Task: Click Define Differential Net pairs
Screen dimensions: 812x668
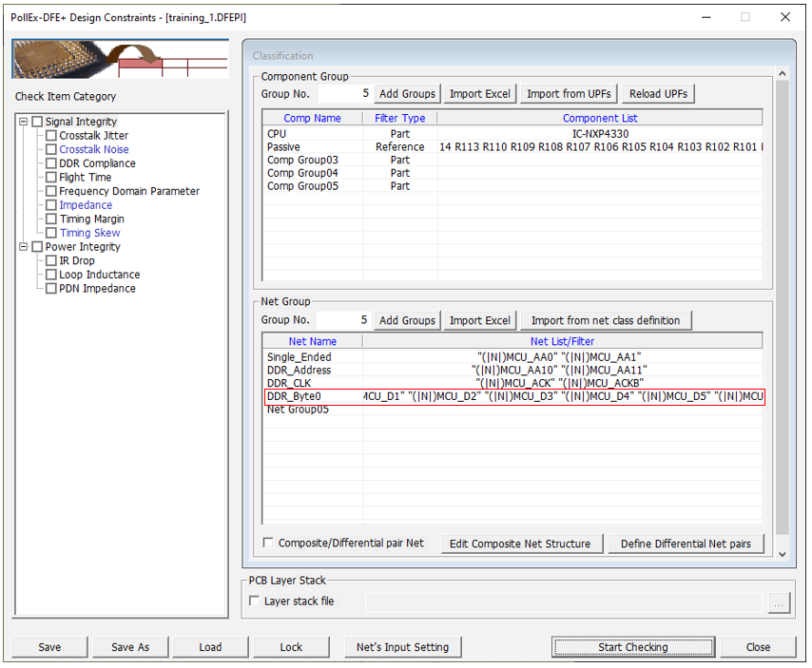Action: click(x=685, y=544)
